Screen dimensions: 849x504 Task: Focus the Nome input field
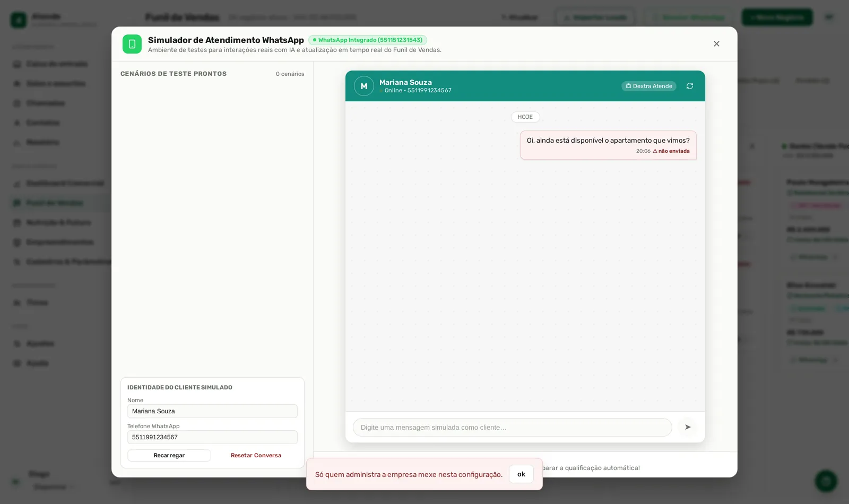pos(212,411)
